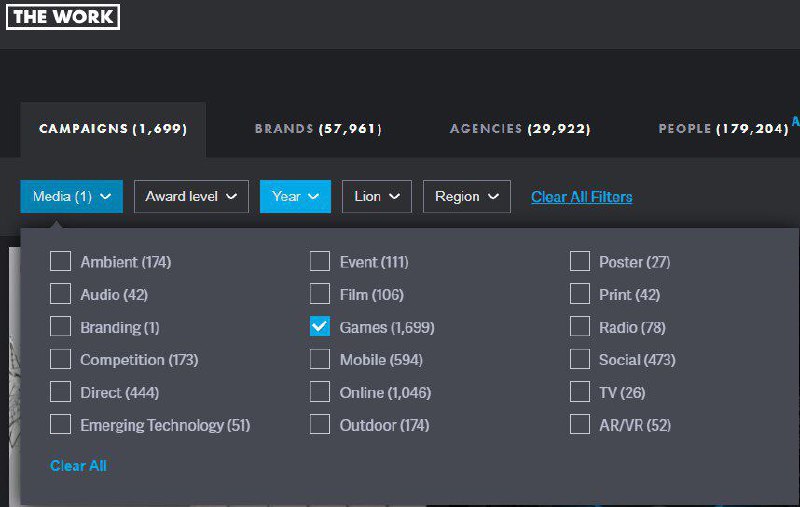Select the Mobile (594) checkbox
Screen dimensions: 800x507
pyautogui.click(x=320, y=359)
